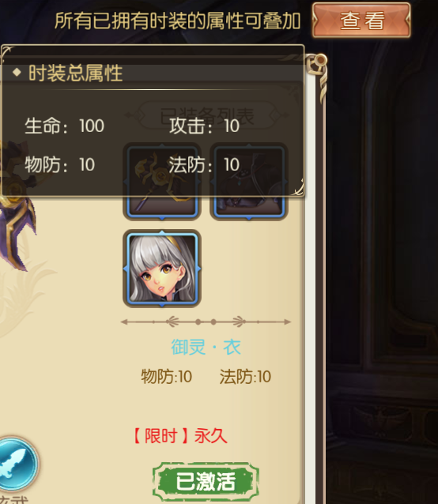Open the blue round wing icon

coord(17,464)
